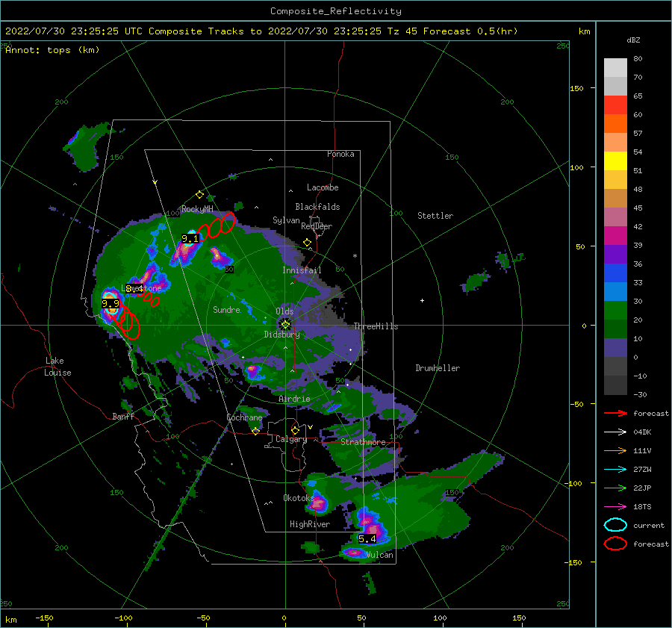
Task: Click the strong storm cell near Okotoks
Action: click(x=318, y=503)
